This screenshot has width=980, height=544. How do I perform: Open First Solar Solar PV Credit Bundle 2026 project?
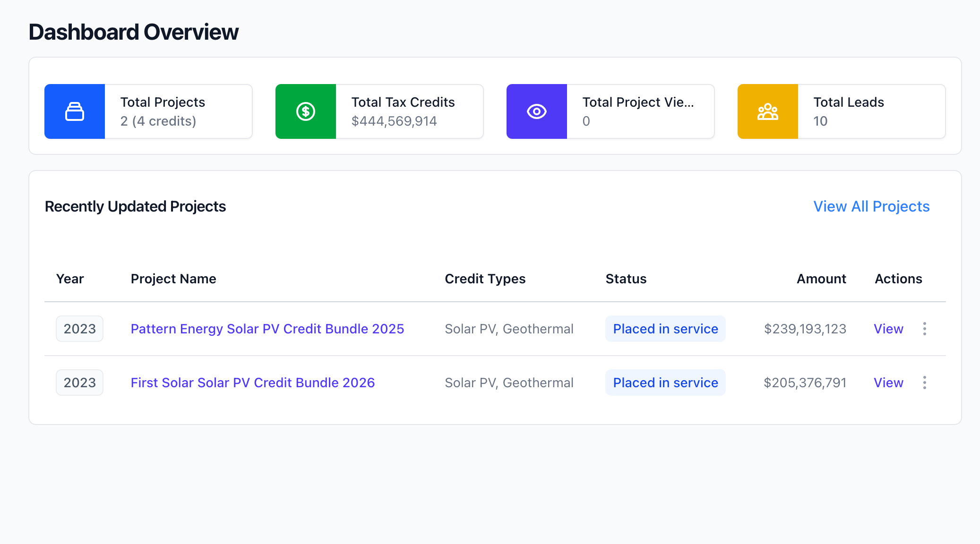click(252, 382)
